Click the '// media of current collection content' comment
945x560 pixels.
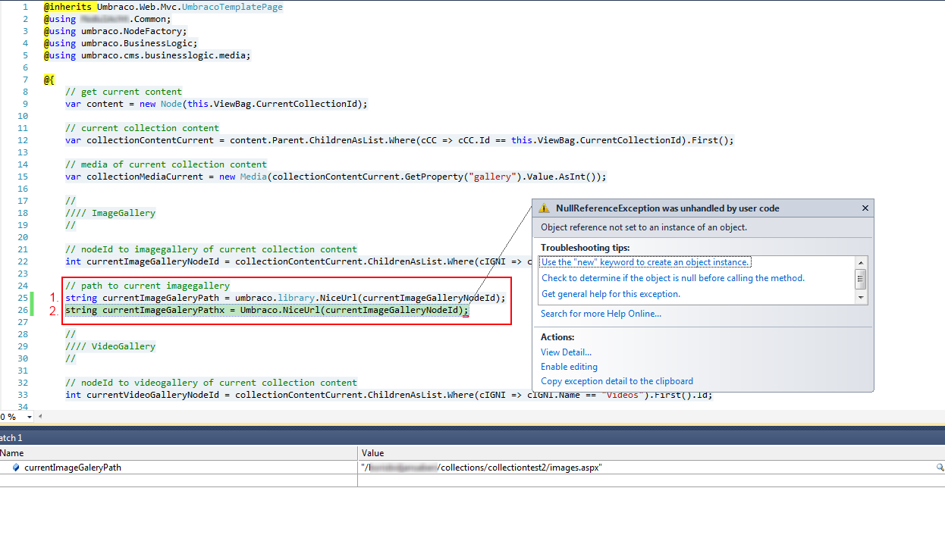coord(166,164)
